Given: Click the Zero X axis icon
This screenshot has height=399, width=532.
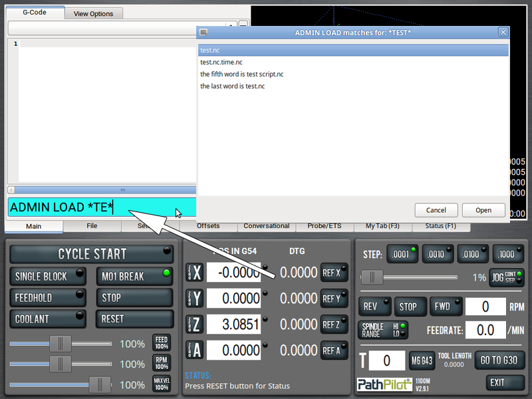Looking at the screenshot, I should [194, 273].
